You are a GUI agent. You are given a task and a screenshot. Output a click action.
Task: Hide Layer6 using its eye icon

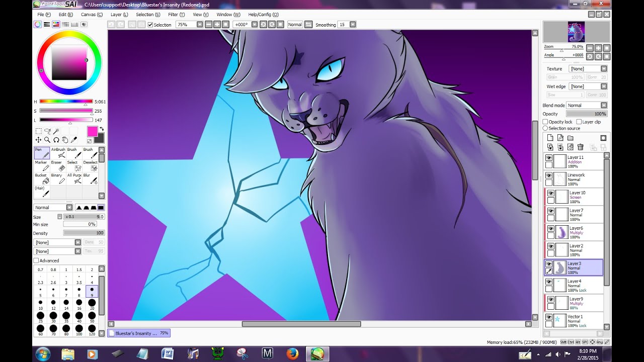[x=551, y=229]
